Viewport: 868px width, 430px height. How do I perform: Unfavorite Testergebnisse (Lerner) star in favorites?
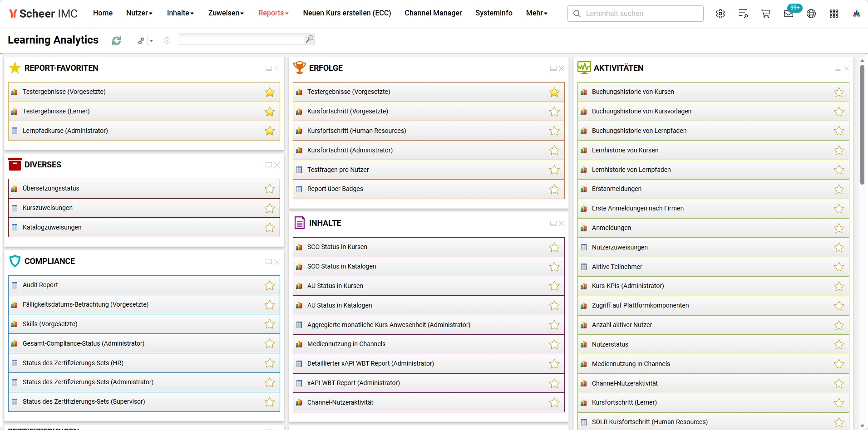[x=270, y=112]
